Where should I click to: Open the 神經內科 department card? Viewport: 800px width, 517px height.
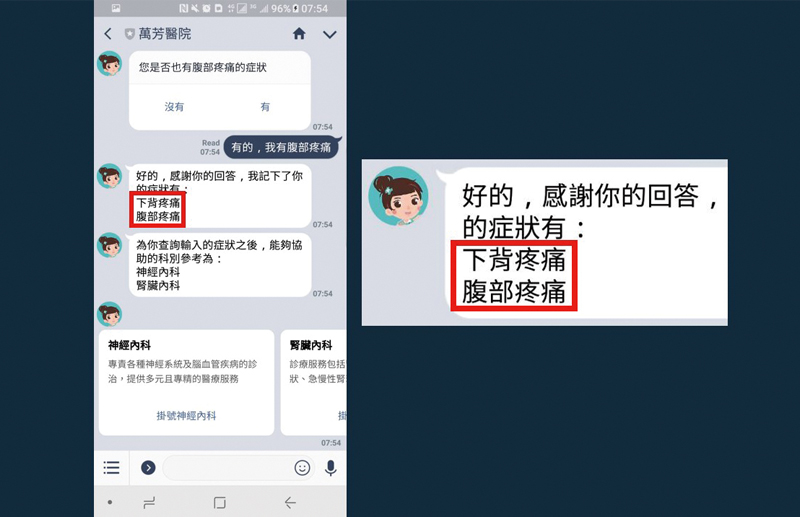pyautogui.click(x=186, y=383)
